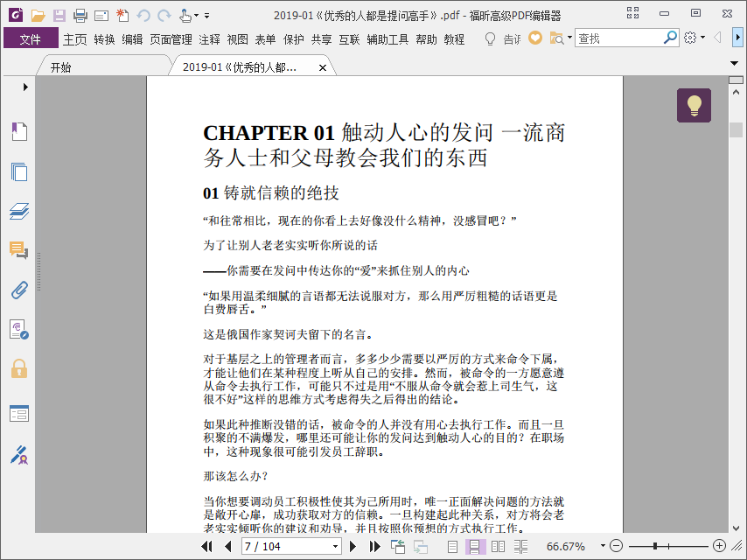Image resolution: width=747 pixels, height=560 pixels.
Task: Open the bookmarks panel in left sidebar
Action: coord(19,131)
